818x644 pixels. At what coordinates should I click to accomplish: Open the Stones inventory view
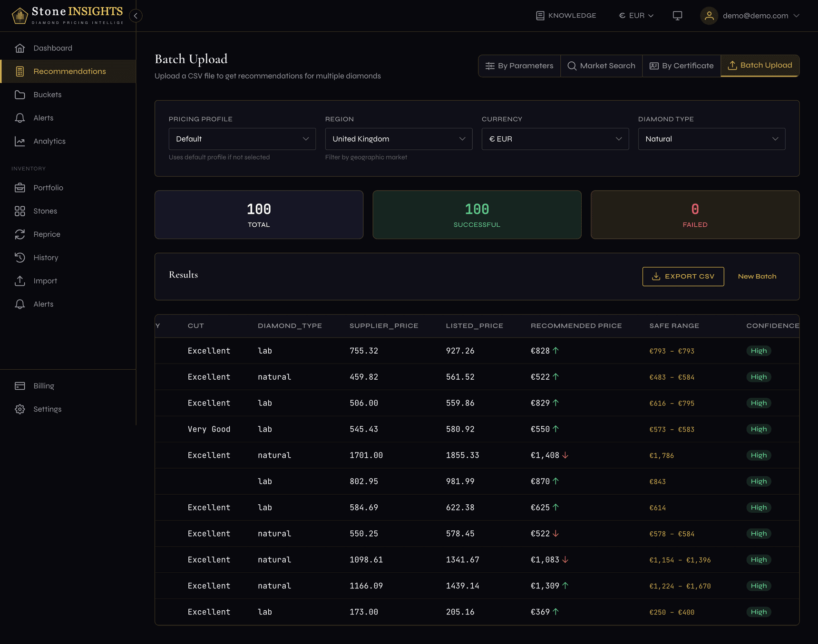click(x=45, y=211)
